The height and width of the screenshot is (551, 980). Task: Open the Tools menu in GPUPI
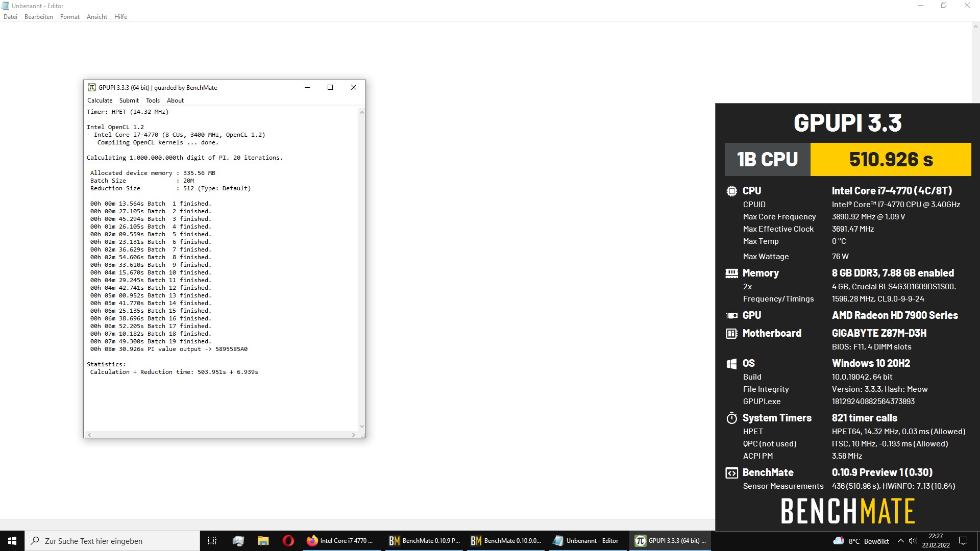(153, 101)
